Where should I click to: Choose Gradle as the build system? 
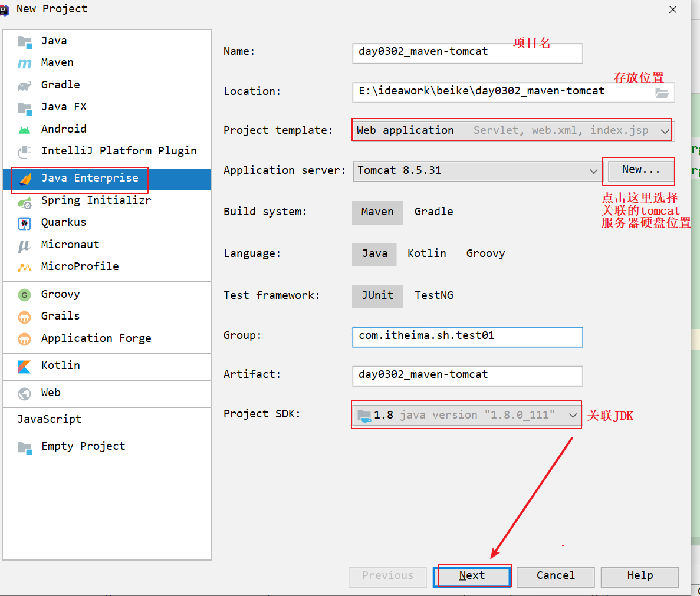(433, 212)
